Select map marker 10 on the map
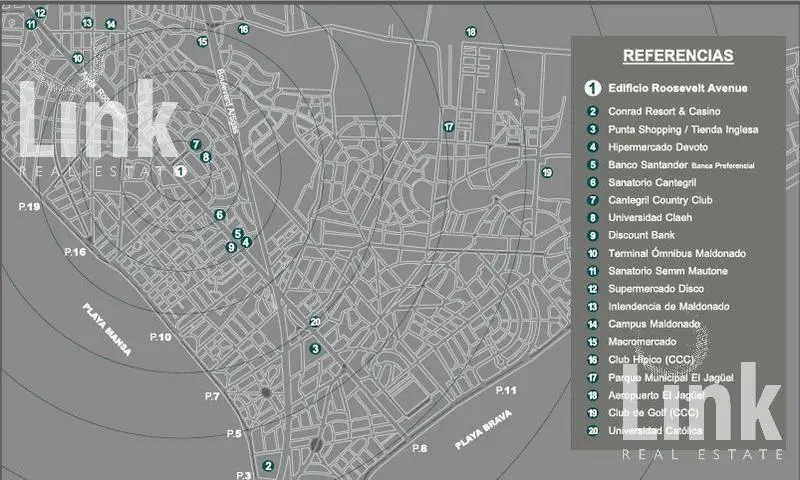Viewport: 800px width, 480px height. [x=78, y=58]
